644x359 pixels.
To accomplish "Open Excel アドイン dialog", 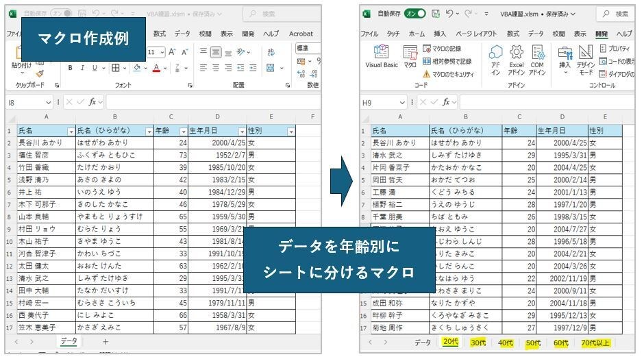I will pyautogui.click(x=517, y=60).
